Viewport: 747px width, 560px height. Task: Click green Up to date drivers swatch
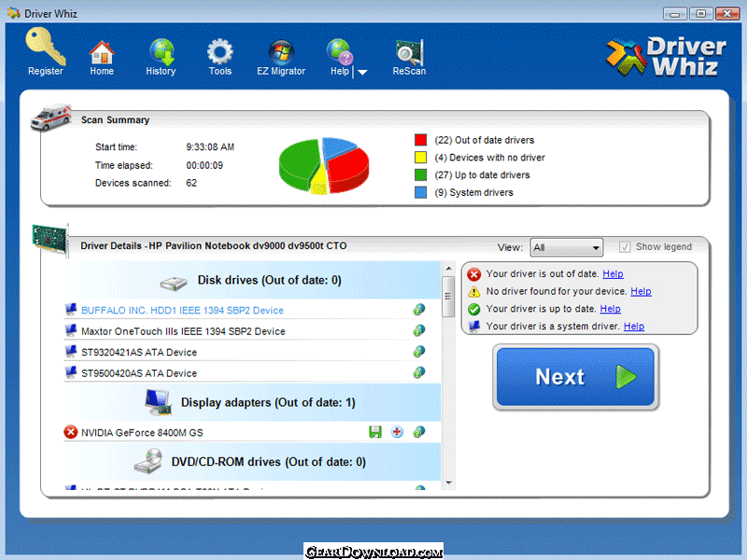pos(420,175)
